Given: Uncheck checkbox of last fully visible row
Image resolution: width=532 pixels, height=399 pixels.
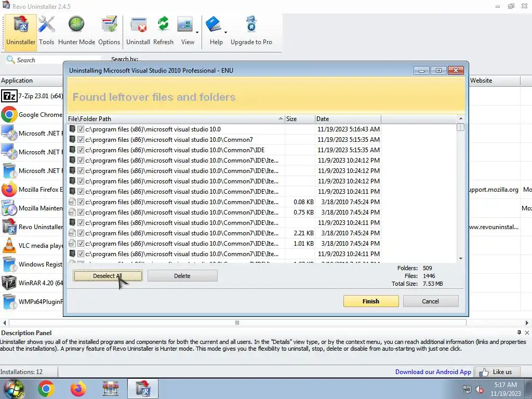Looking at the screenshot, I should (81, 254).
